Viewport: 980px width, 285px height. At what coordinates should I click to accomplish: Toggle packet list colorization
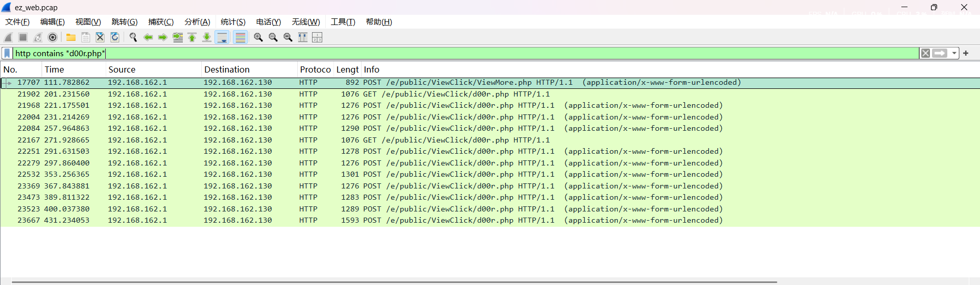point(240,37)
